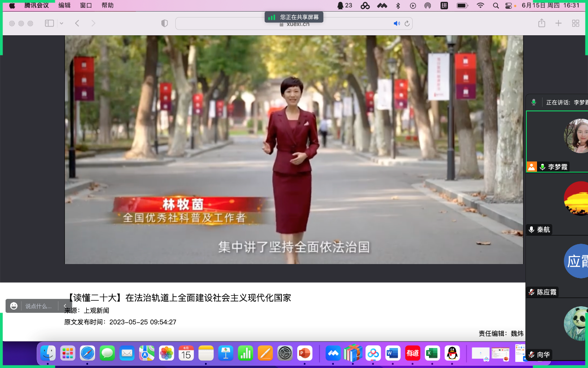
Task: Open the sidebar dropdown chevron
Action: pos(61,23)
